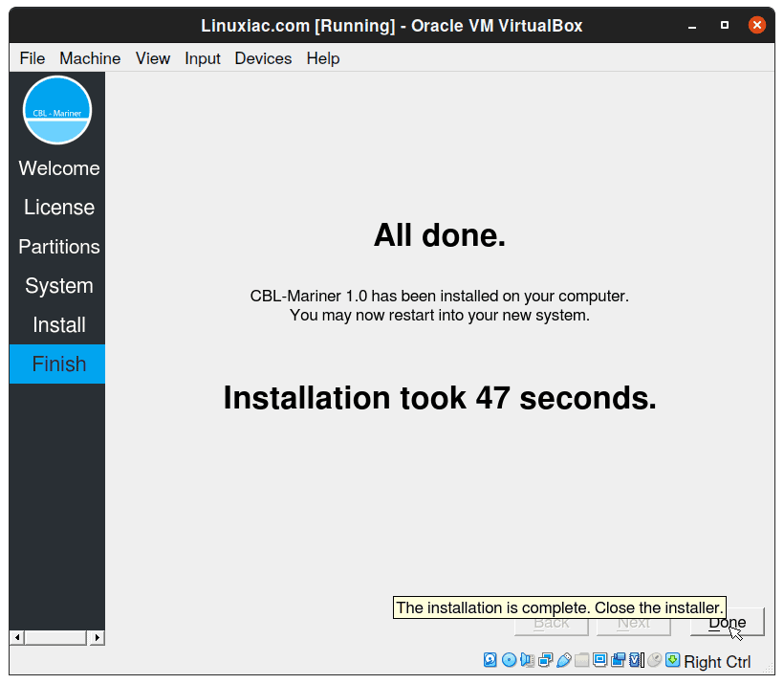Viewport: 784px width, 684px height.
Task: Open the File menu
Action: [x=33, y=58]
